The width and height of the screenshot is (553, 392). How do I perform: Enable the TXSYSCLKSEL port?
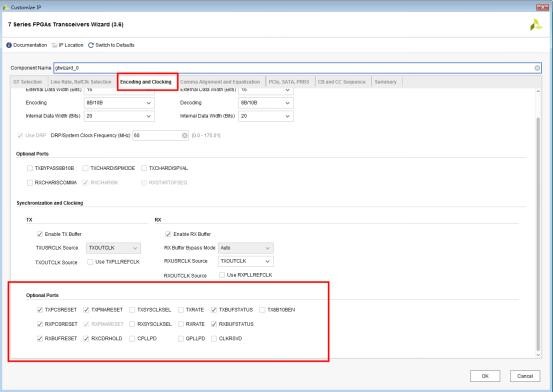click(132, 310)
